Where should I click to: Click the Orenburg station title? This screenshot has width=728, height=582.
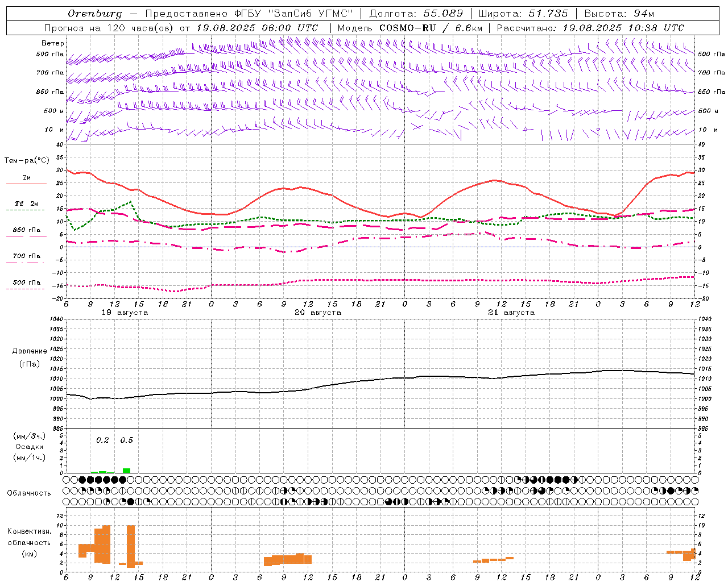tap(95, 14)
